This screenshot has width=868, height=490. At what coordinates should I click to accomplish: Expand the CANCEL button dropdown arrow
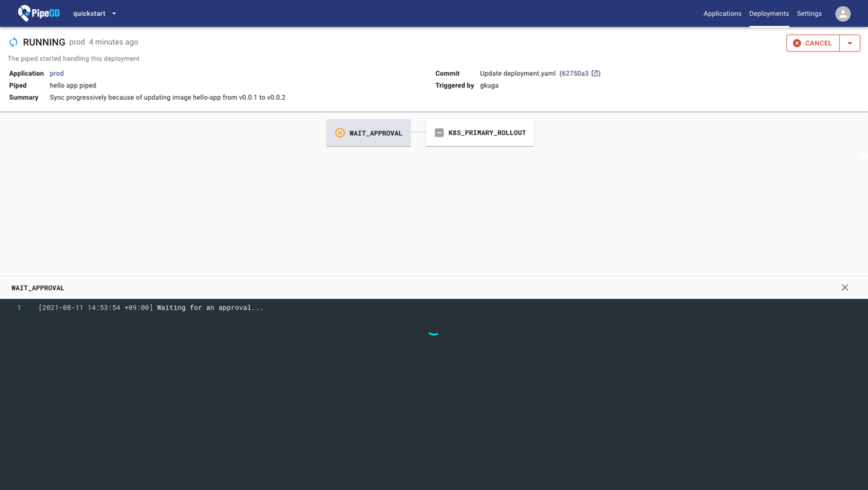(x=851, y=43)
